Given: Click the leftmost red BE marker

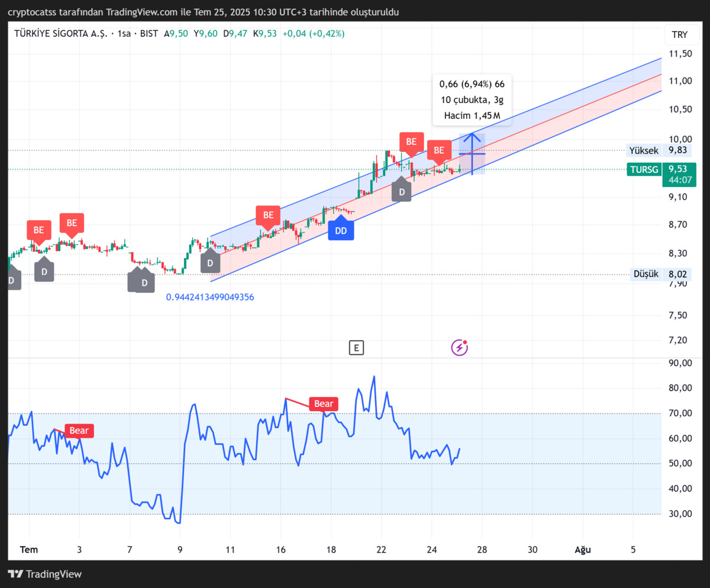Looking at the screenshot, I should (x=39, y=231).
